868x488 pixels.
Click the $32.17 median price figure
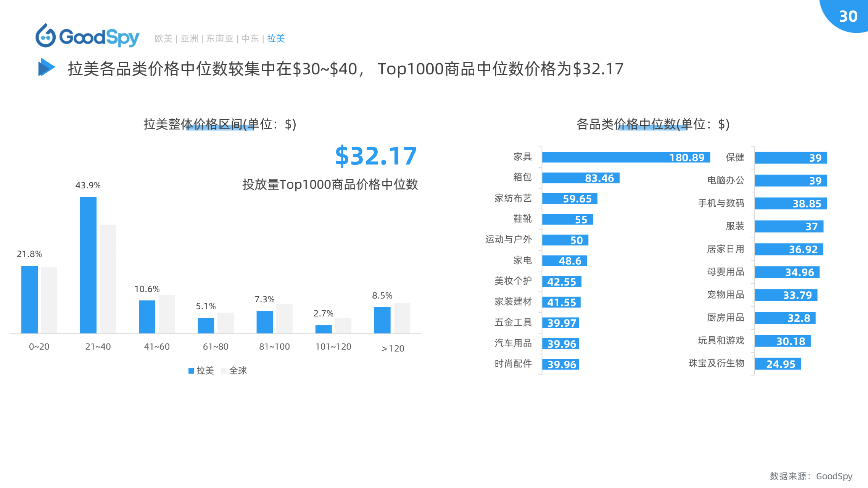(376, 156)
